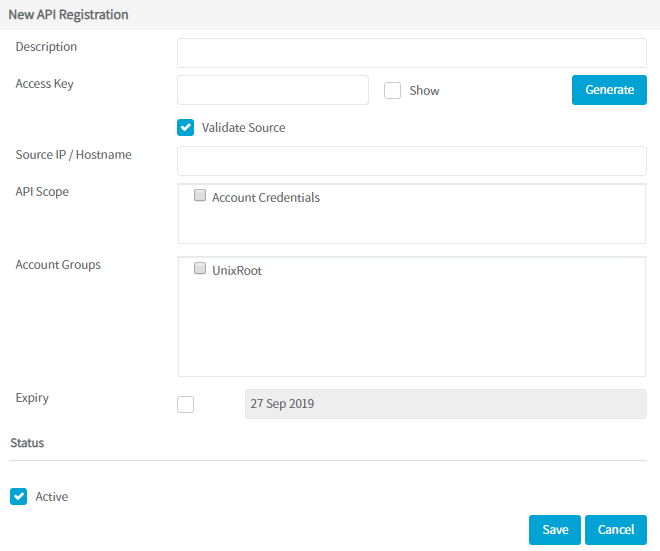Enable the Expiry checkbox
Image resolution: width=660 pixels, height=551 pixels.
click(185, 404)
